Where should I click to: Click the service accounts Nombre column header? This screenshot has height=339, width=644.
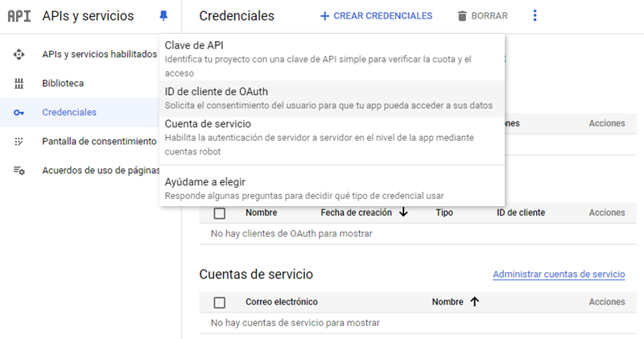[448, 302]
